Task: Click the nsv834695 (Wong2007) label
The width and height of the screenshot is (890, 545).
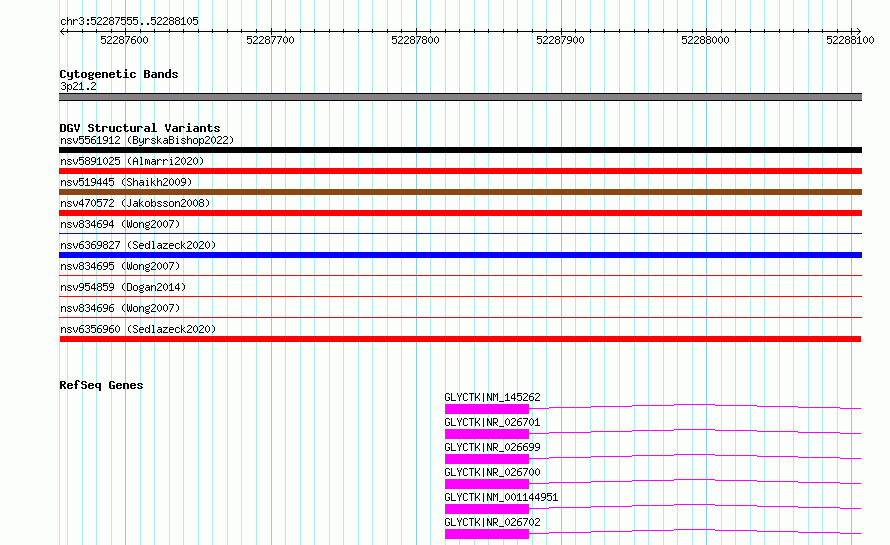Action: click(x=120, y=266)
